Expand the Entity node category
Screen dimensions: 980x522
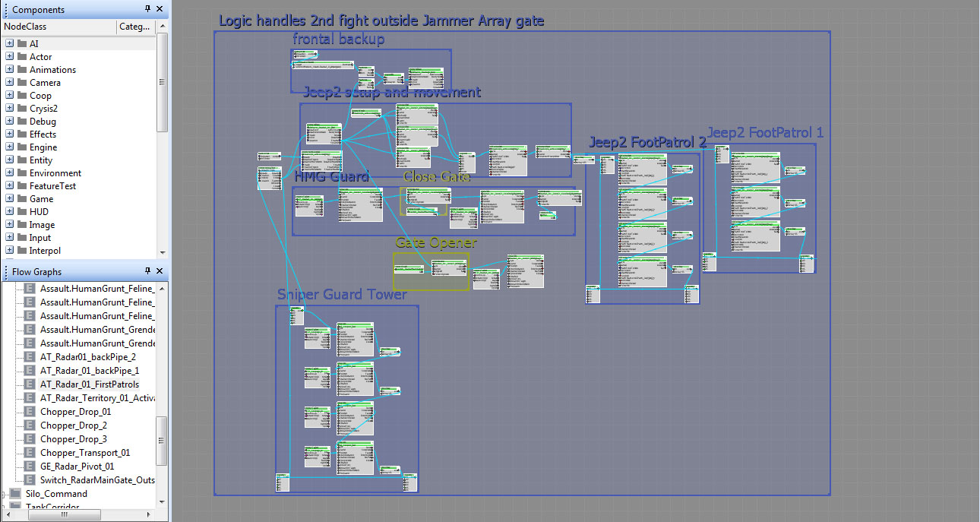pyautogui.click(x=9, y=160)
